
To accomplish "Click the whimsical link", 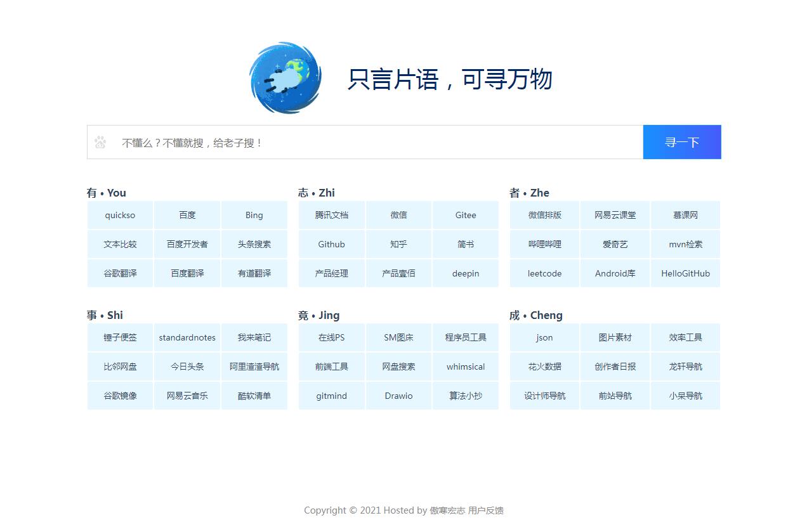I will coord(466,367).
